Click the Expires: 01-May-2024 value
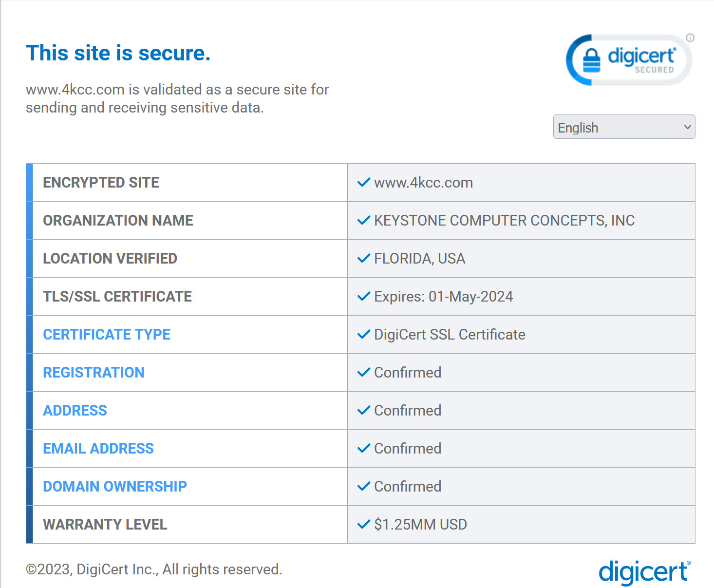The width and height of the screenshot is (714, 588). coord(443,297)
